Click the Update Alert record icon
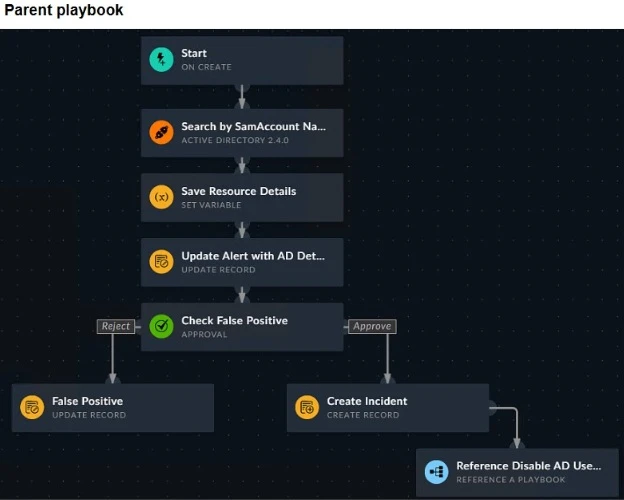The image size is (624, 500). pos(161,262)
